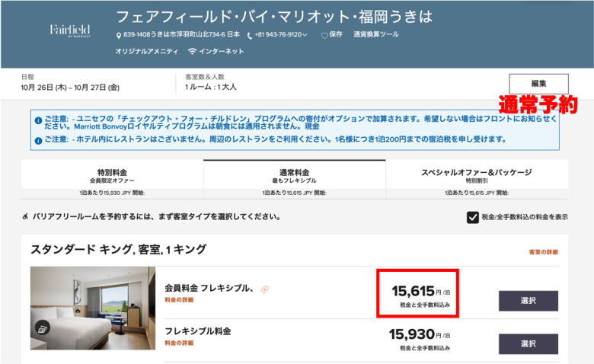The image size is (594, 364).
Task: Click the hotel title フェアフィールド・バイ・マリオット・福岡うきは
Action: (x=274, y=17)
